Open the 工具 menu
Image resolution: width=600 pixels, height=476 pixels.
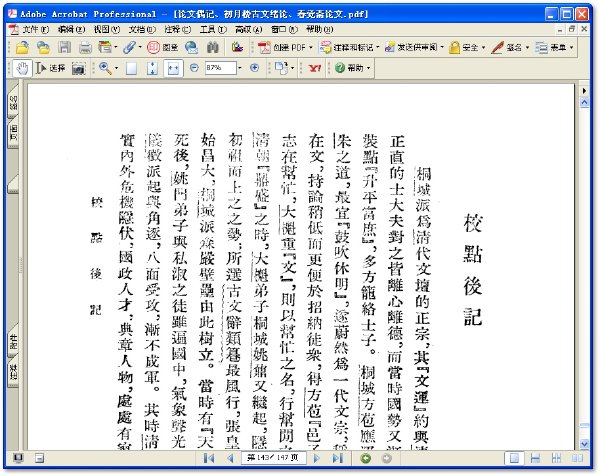pos(213,29)
